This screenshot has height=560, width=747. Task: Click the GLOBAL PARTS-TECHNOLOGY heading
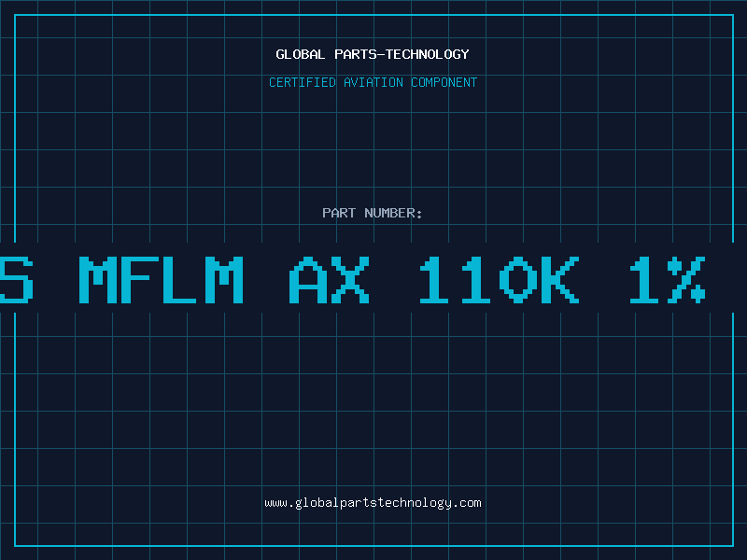(373, 54)
